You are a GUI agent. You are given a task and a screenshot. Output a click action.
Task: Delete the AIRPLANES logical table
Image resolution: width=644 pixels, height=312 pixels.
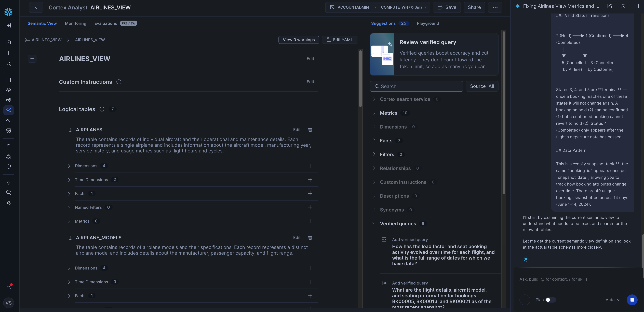coord(310,130)
